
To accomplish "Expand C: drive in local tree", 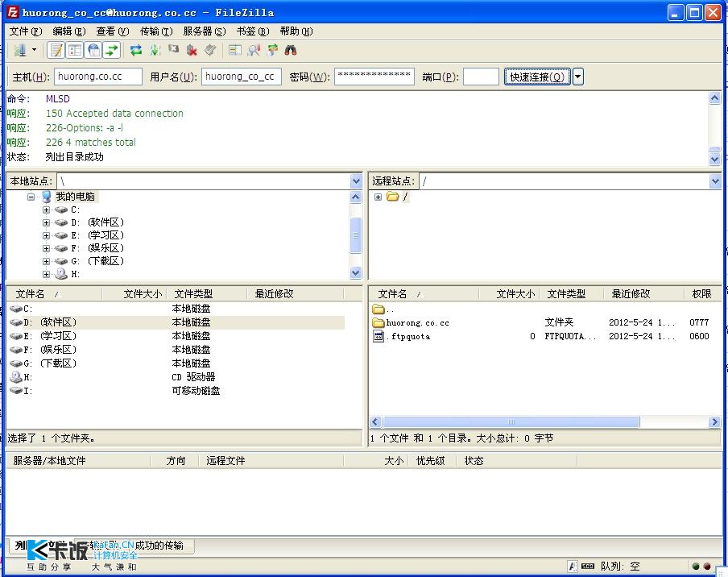I will click(46, 210).
